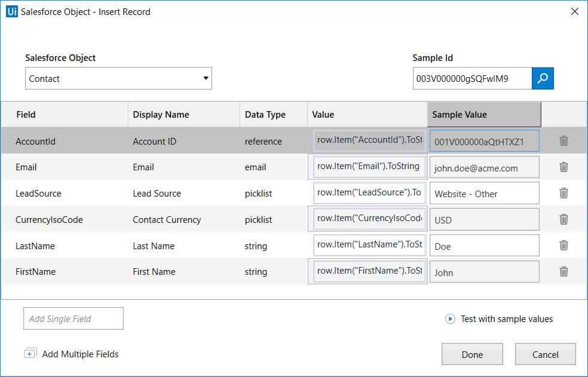
Task: Click Test with sample values link
Action: (507, 319)
